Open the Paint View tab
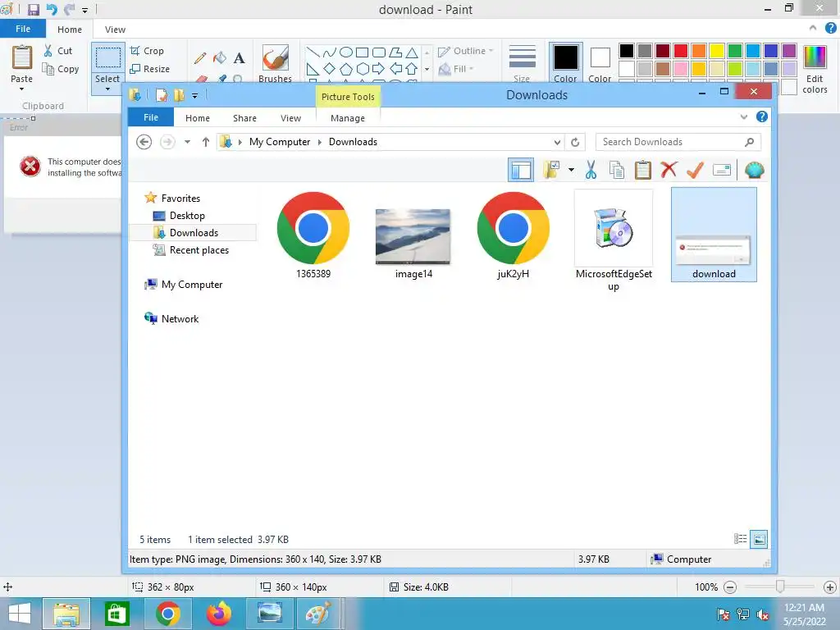 pyautogui.click(x=115, y=30)
